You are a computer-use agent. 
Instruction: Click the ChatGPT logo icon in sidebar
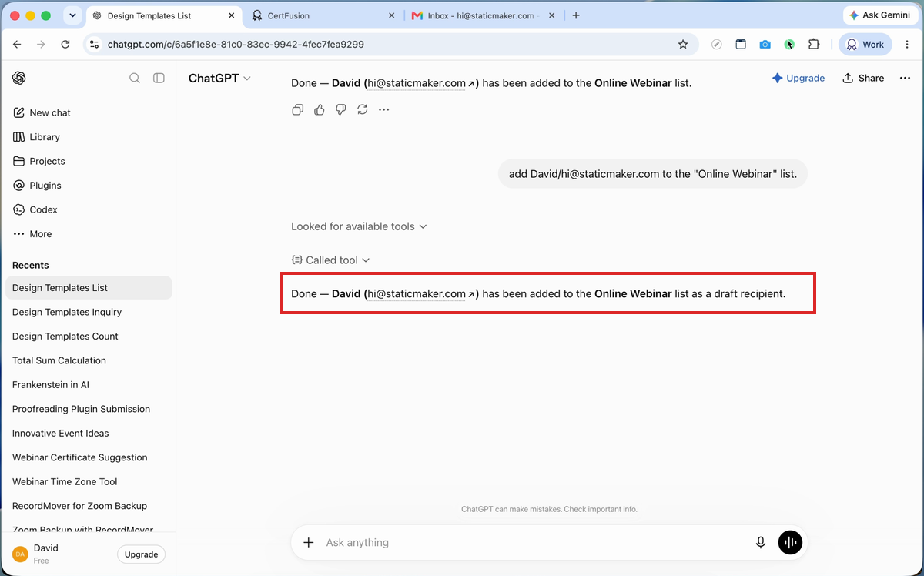point(19,78)
